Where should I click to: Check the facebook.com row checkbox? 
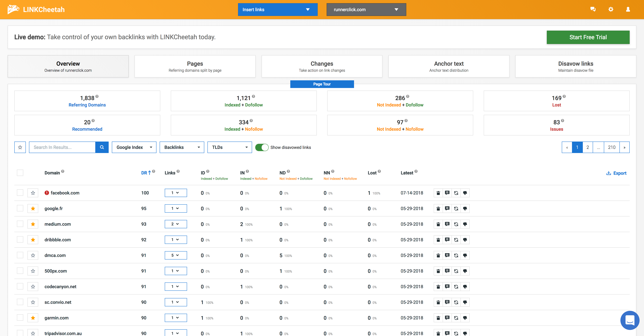pyautogui.click(x=20, y=193)
